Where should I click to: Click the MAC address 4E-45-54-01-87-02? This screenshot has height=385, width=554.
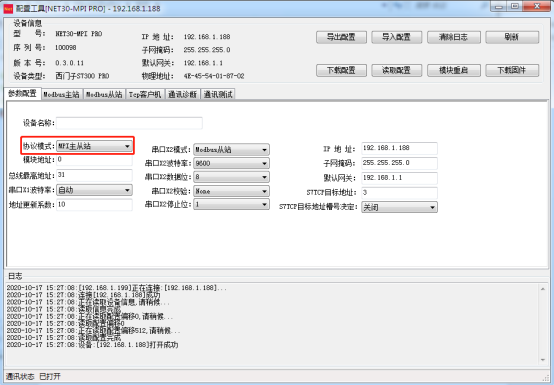[x=214, y=76]
